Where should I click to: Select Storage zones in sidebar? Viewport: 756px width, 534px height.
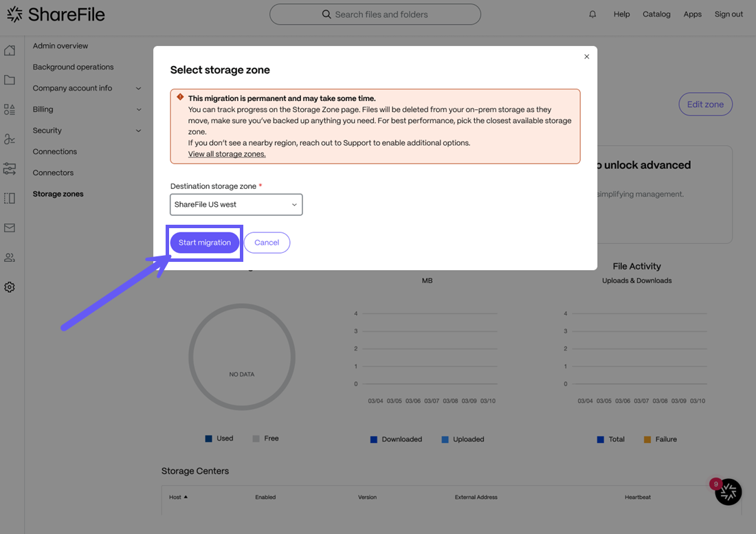coord(58,194)
